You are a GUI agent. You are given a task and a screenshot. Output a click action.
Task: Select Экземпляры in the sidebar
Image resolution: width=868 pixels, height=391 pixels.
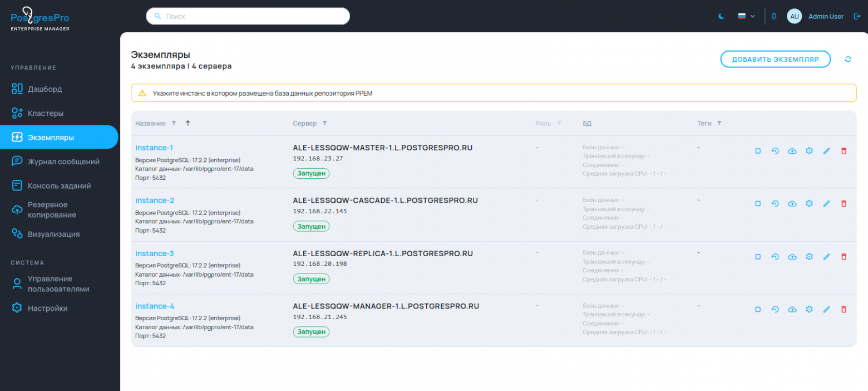(x=59, y=137)
